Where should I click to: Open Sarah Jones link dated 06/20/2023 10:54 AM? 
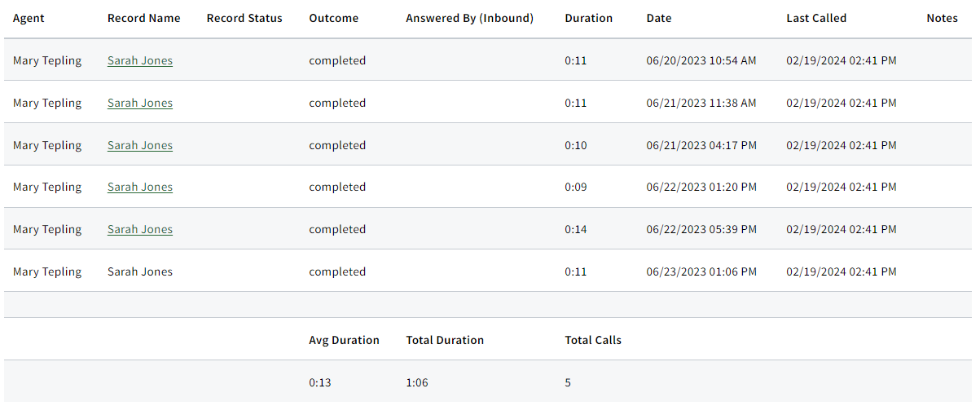(x=140, y=60)
